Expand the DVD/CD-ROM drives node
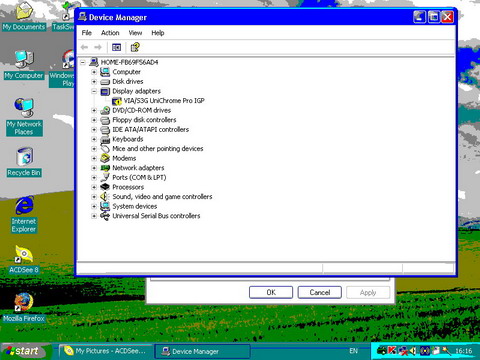The image size is (480, 360). point(94,110)
